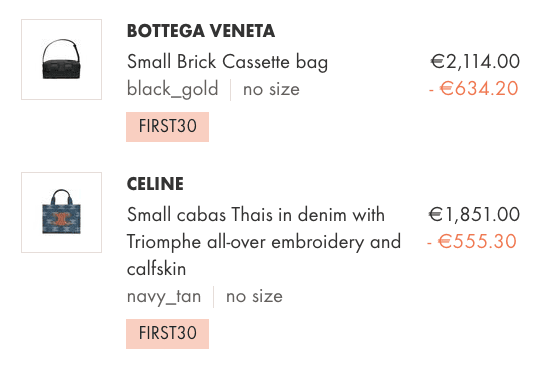Image resolution: width=537 pixels, height=369 pixels.
Task: Click no size label for Bottega bag
Action: click(x=271, y=89)
